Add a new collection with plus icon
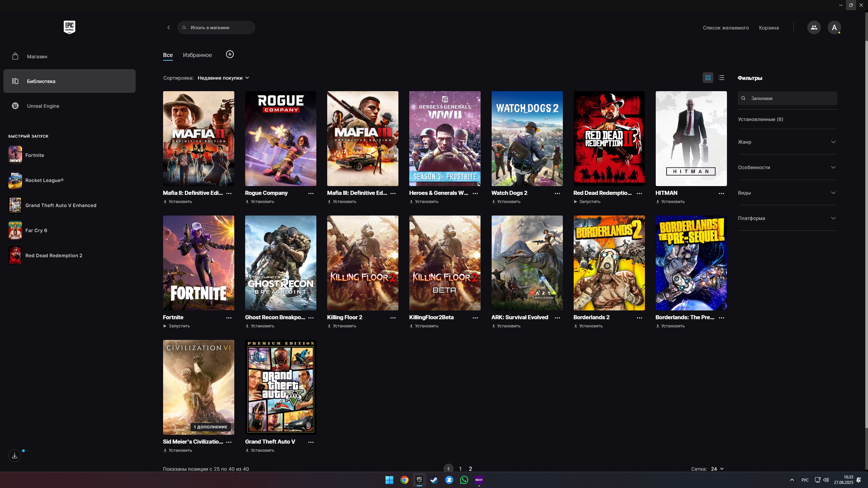This screenshot has width=868, height=488. tap(230, 54)
